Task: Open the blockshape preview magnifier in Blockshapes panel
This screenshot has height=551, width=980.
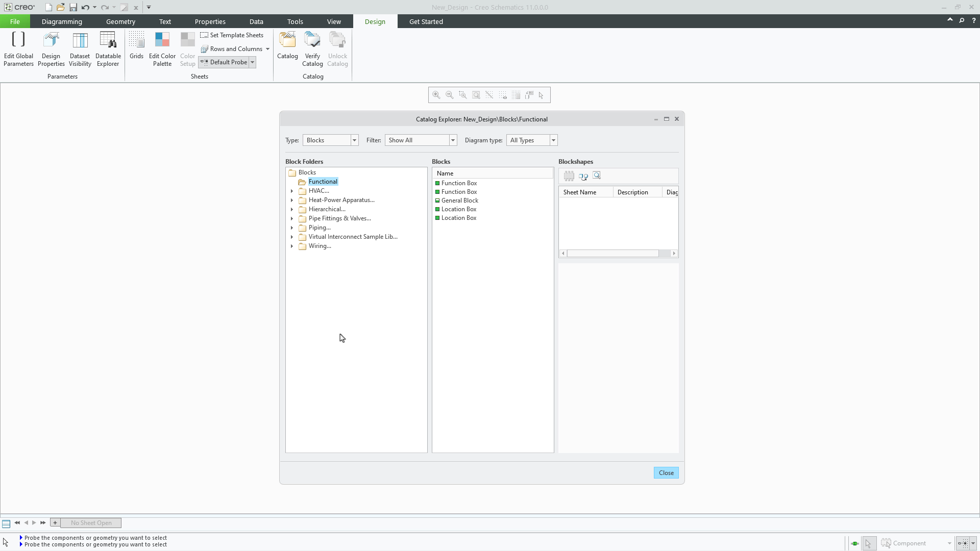Action: pyautogui.click(x=597, y=176)
